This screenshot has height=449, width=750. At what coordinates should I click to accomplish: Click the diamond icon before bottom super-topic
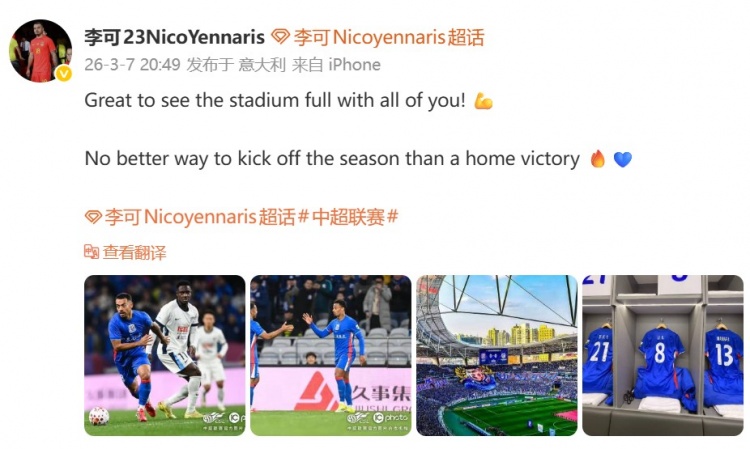point(93,218)
